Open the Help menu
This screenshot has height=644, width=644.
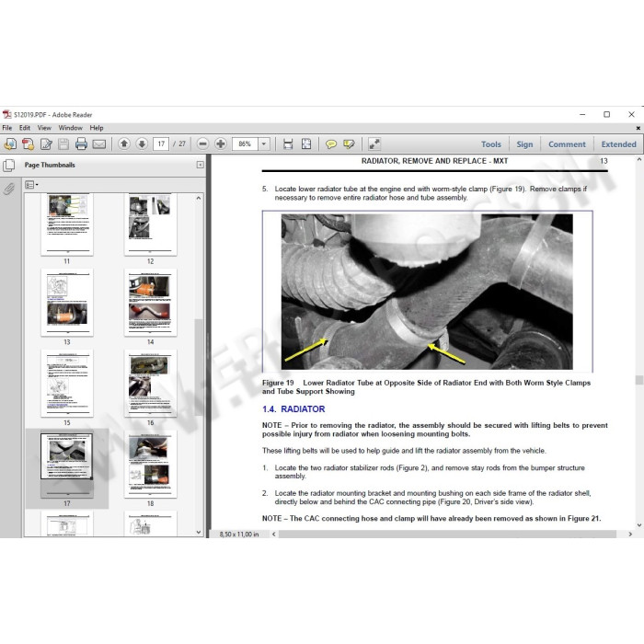[97, 128]
